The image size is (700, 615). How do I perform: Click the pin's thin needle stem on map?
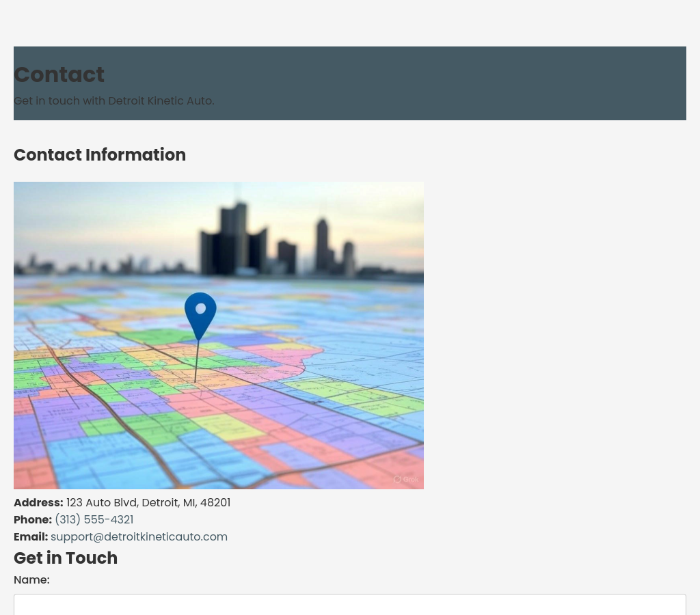[x=197, y=362]
